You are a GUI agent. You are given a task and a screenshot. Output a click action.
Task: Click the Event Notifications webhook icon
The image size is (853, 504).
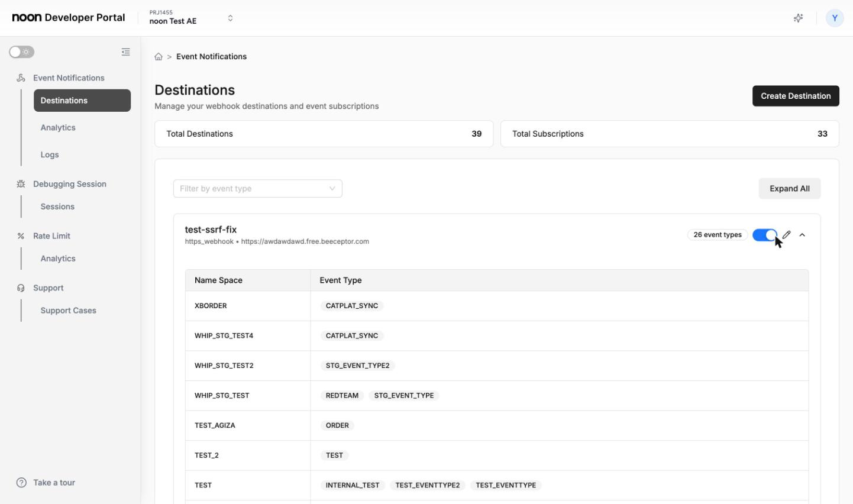coord(21,78)
